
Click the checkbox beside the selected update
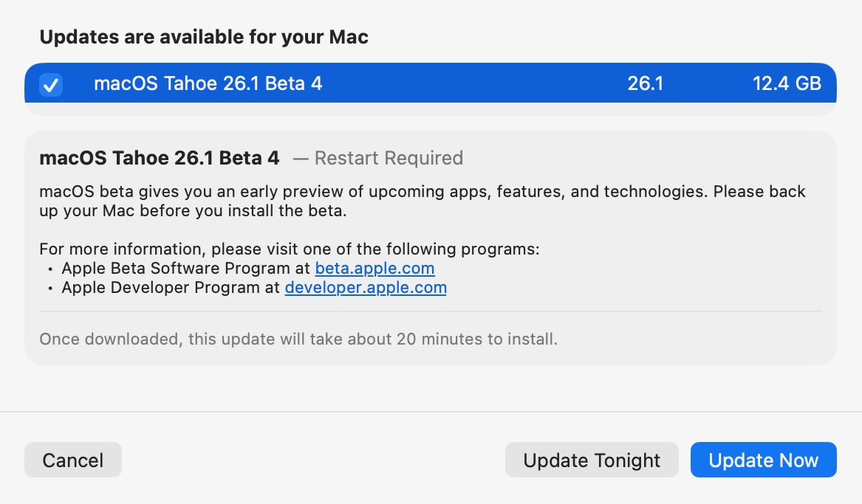pos(51,85)
